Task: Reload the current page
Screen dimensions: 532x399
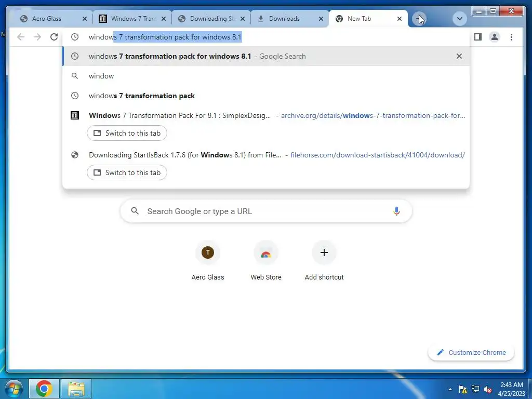Action: (x=54, y=37)
